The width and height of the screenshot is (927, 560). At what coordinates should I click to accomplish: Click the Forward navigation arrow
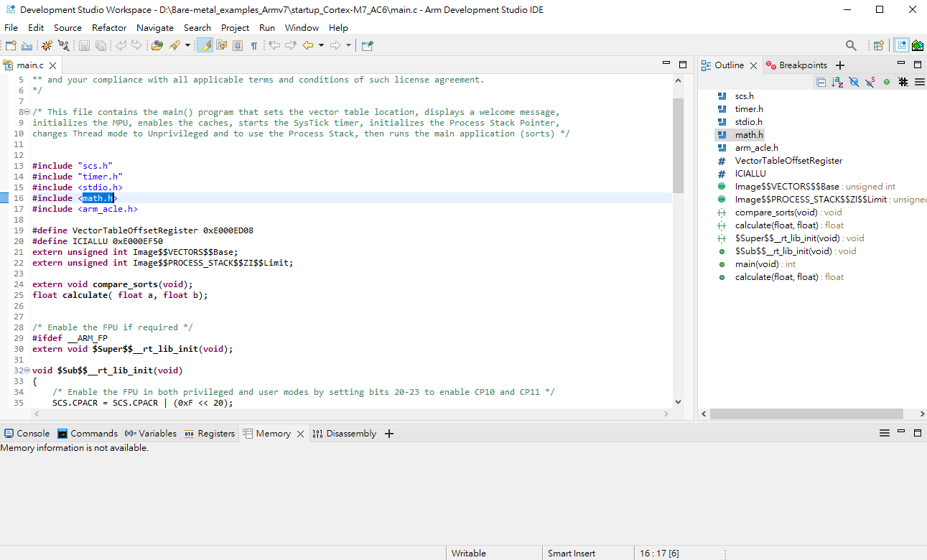point(335,45)
